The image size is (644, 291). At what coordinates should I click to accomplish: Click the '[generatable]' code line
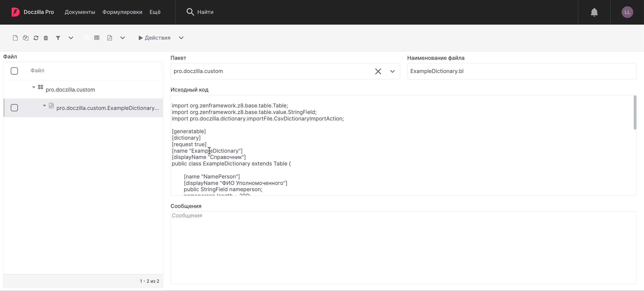click(189, 131)
